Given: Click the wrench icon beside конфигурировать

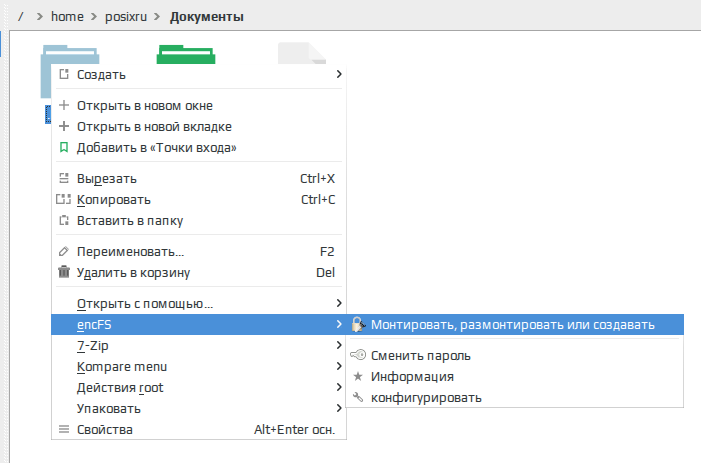Looking at the screenshot, I should [x=358, y=397].
